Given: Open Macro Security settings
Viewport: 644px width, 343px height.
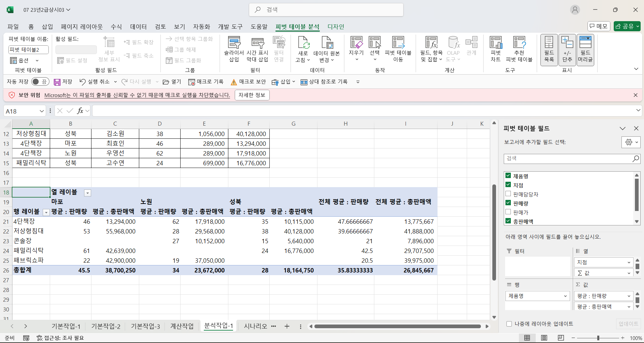Looking at the screenshot, I should point(248,82).
